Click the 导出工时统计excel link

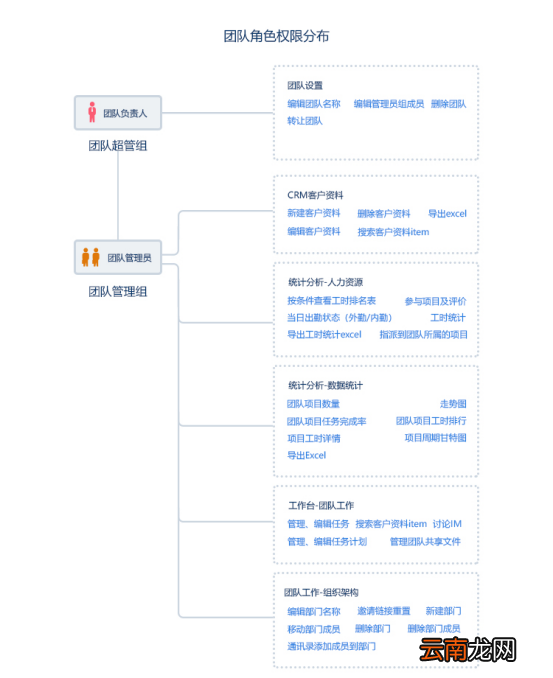pos(324,335)
